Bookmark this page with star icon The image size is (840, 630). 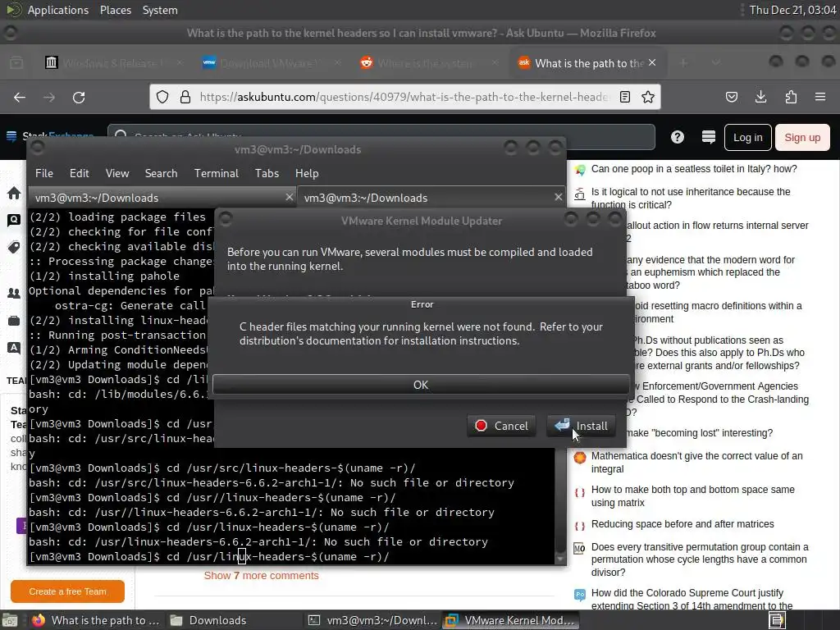coord(648,97)
